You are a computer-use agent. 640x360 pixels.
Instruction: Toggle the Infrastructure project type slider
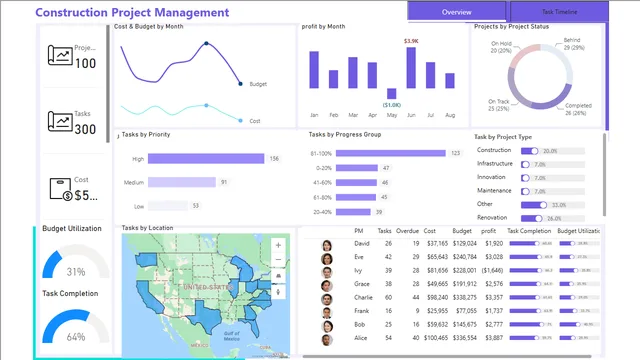point(553,164)
